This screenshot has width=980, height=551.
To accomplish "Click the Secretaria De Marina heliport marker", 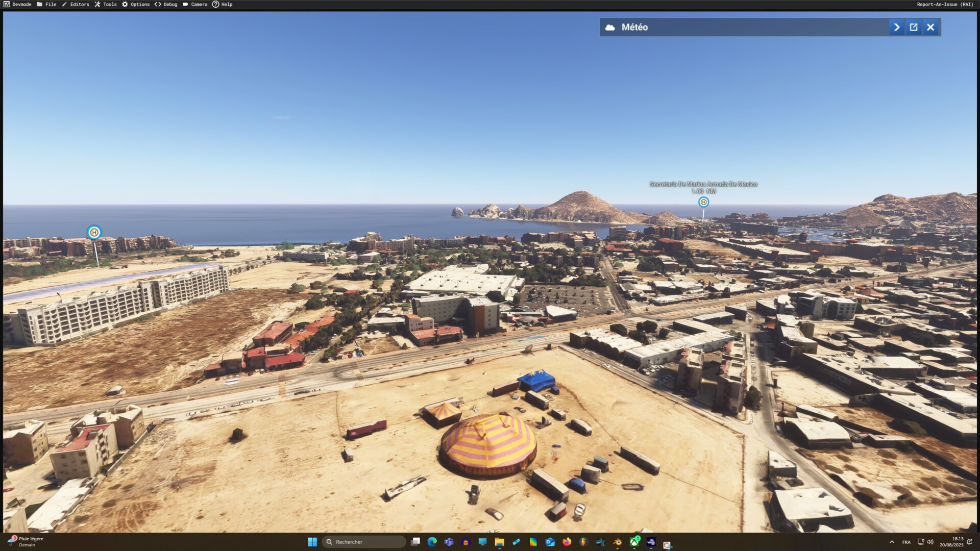I will pyautogui.click(x=703, y=202).
